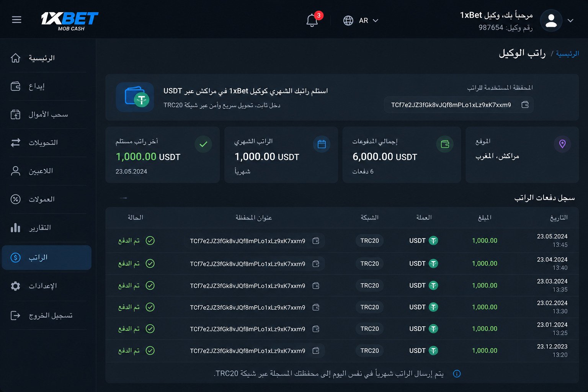Screen dimensions: 588x392
Task: Copy wallet address in 23.03.2024 row
Action: pyautogui.click(x=316, y=286)
